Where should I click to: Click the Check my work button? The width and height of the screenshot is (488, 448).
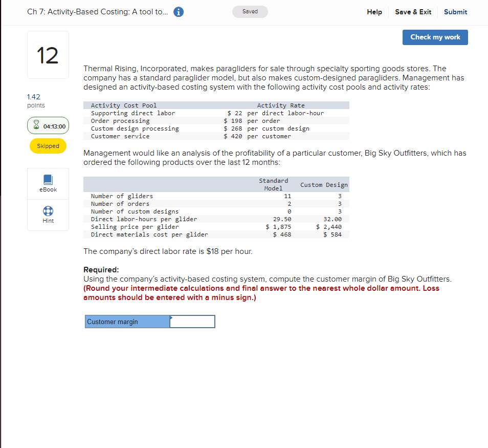[x=435, y=37]
